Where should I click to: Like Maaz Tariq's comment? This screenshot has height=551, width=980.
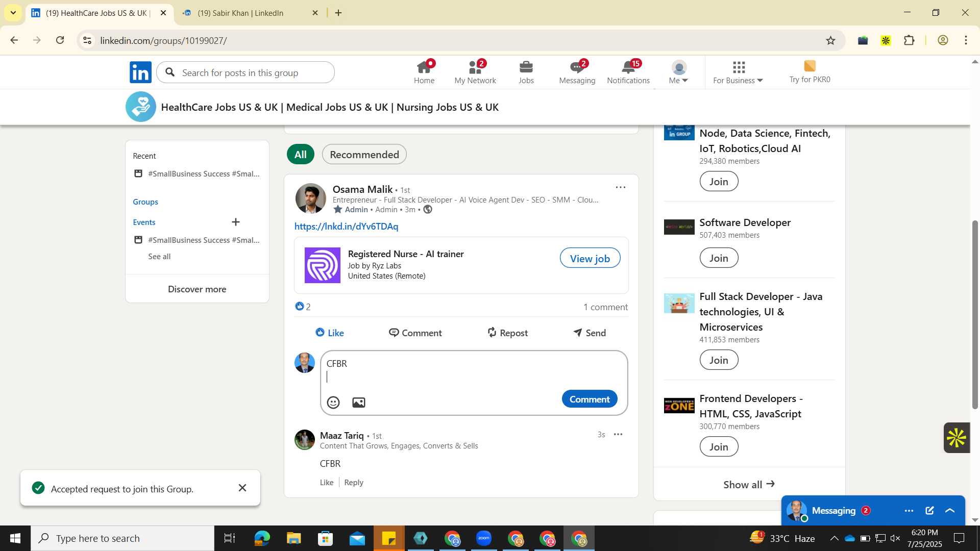click(x=327, y=483)
